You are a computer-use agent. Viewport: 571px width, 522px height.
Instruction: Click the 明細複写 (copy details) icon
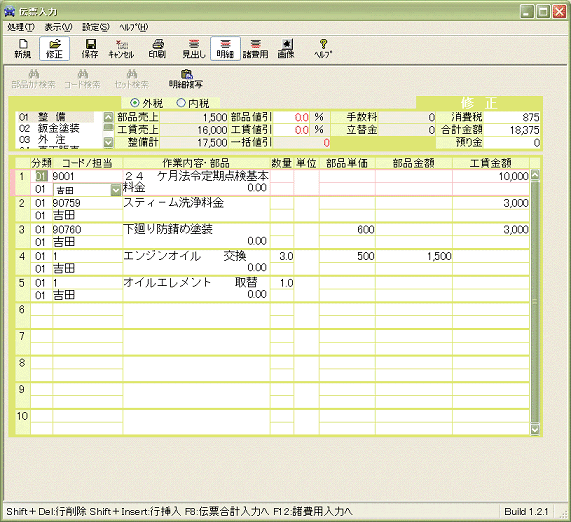186,79
